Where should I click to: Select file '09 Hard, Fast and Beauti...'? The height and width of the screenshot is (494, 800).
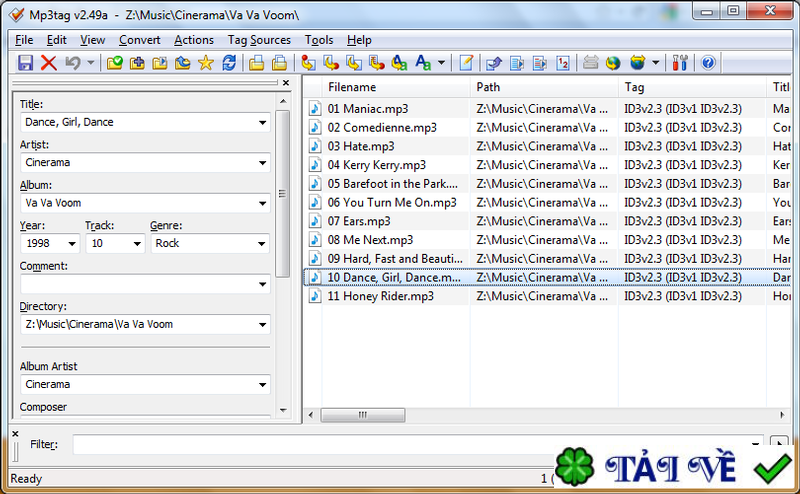395,259
